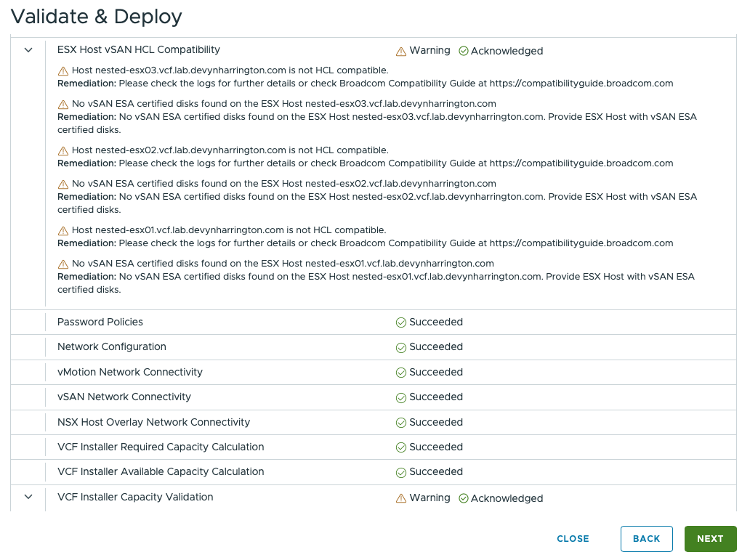Click warning icon beside nested-esx03 not HCL compatible
This screenshot has width=750, height=560.
point(62,71)
